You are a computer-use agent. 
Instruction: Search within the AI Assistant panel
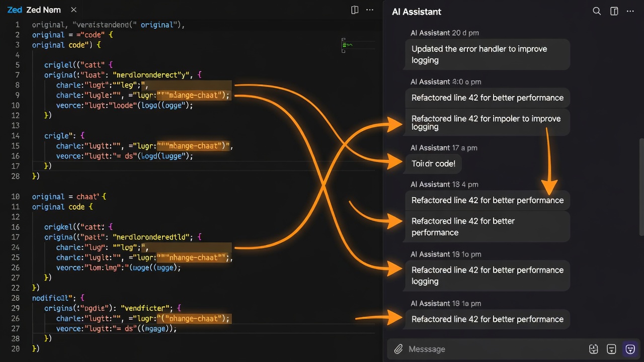pyautogui.click(x=597, y=11)
